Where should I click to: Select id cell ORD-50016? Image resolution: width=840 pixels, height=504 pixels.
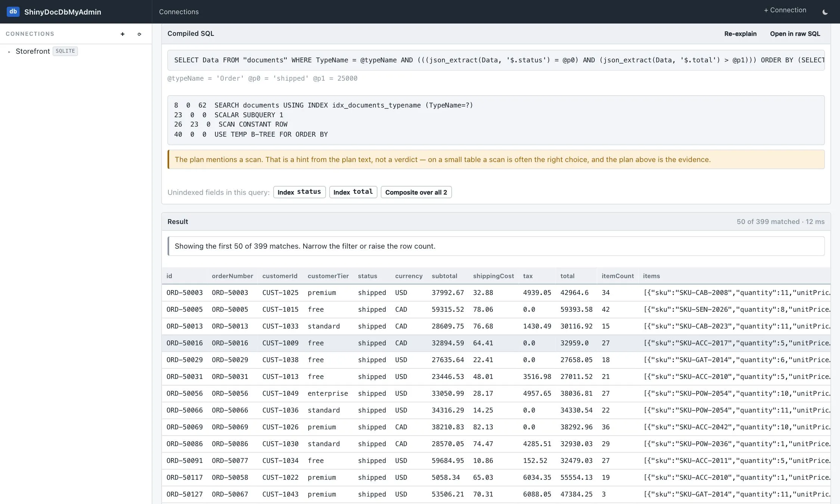(x=184, y=343)
